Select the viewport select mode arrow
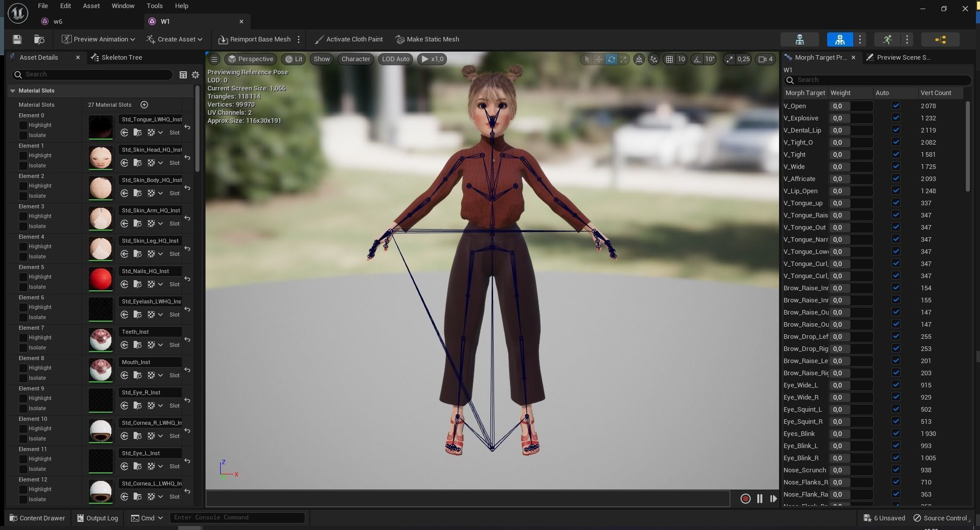The width and height of the screenshot is (980, 530). pyautogui.click(x=587, y=59)
